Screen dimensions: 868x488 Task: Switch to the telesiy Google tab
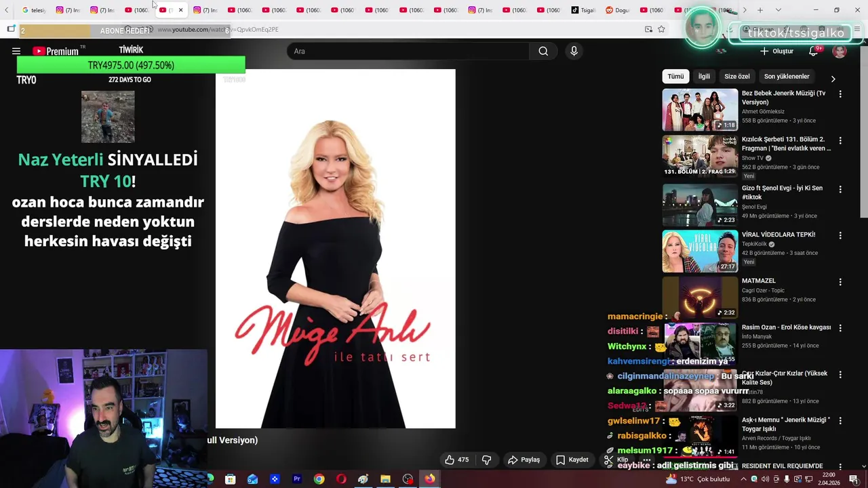point(33,10)
